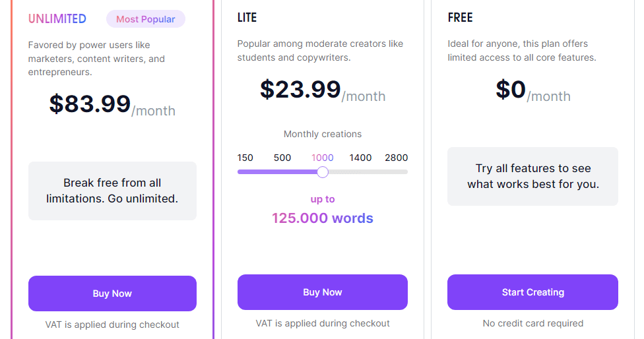Click the 125.000 words text

(323, 218)
